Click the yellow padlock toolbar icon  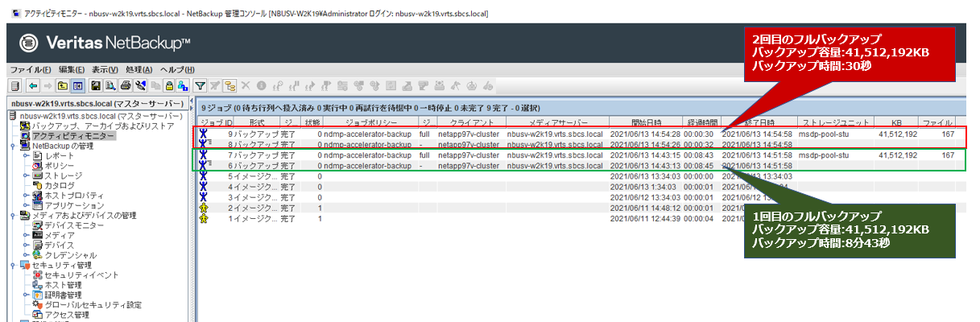(169, 85)
